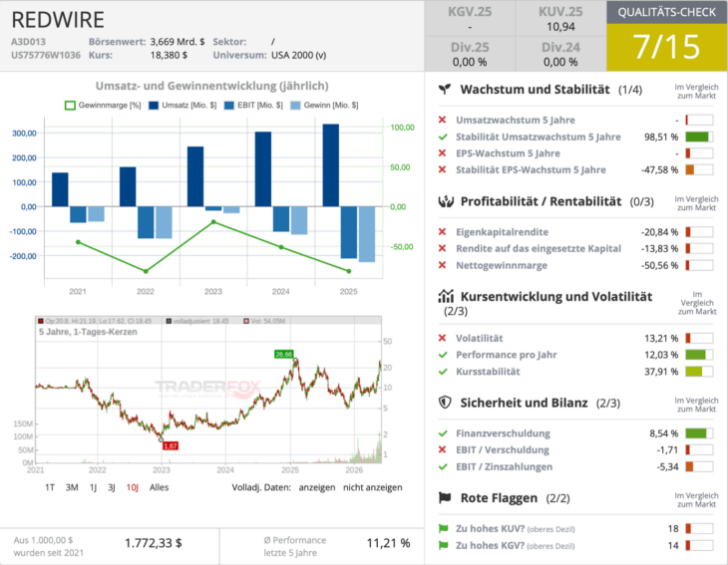Click the Zu hohes KUV? value 18
This screenshot has width=728, height=565.
pos(673,528)
